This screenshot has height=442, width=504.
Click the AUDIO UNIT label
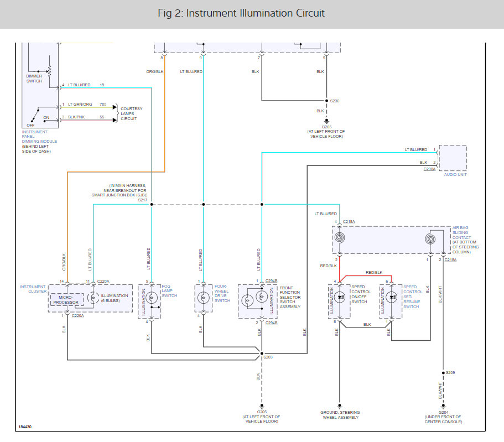(455, 175)
